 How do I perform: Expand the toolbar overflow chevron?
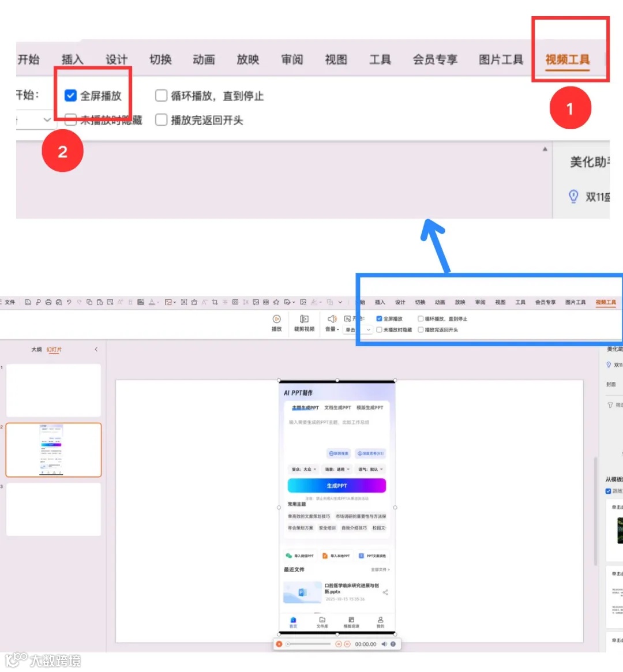coord(340,303)
